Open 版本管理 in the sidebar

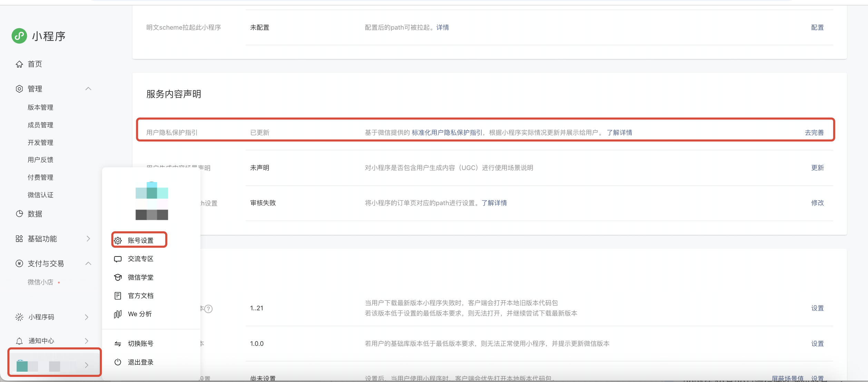click(x=40, y=108)
